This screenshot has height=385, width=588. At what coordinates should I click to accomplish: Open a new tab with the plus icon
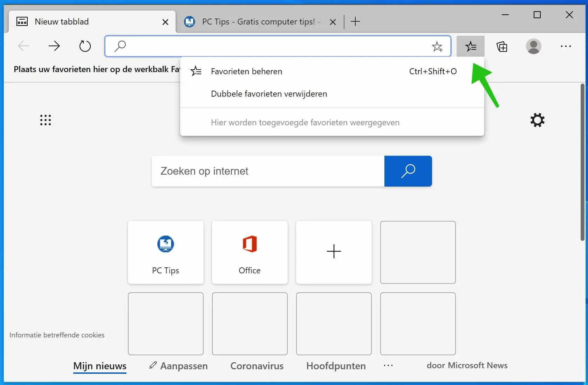355,22
